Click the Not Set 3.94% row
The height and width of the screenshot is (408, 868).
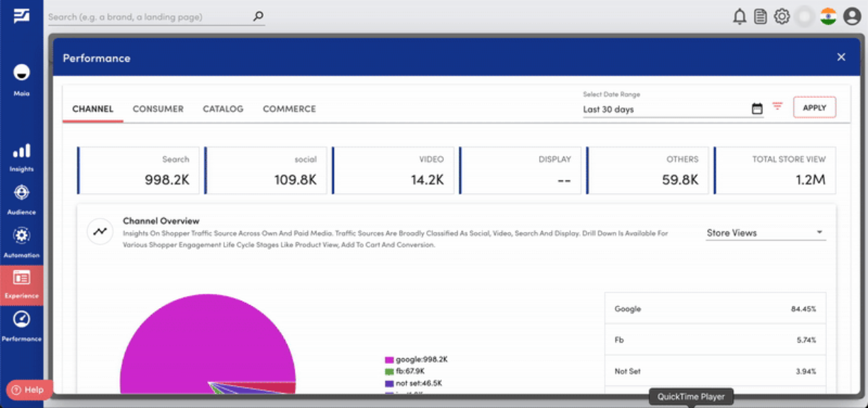click(715, 371)
